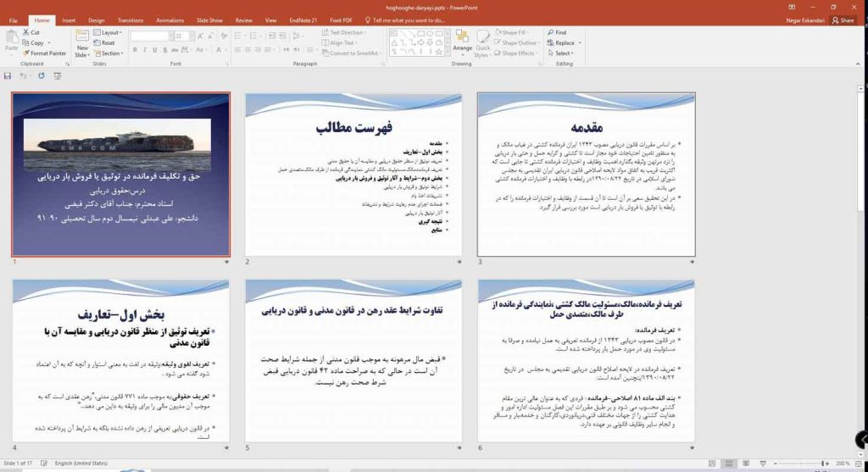Toggle Italic formatting
This screenshot has width=868, height=472.
tap(144, 50)
